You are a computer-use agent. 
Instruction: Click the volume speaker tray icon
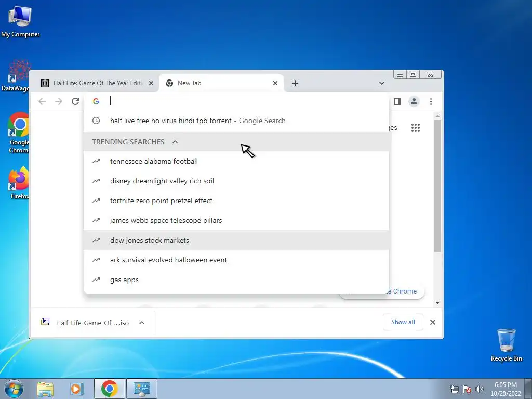click(479, 389)
